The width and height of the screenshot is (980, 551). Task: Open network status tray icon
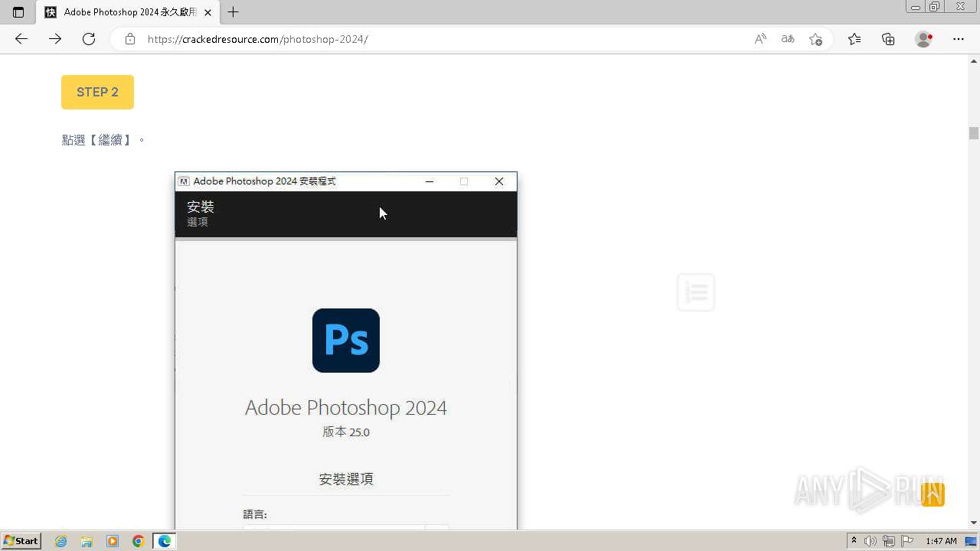coord(889,541)
